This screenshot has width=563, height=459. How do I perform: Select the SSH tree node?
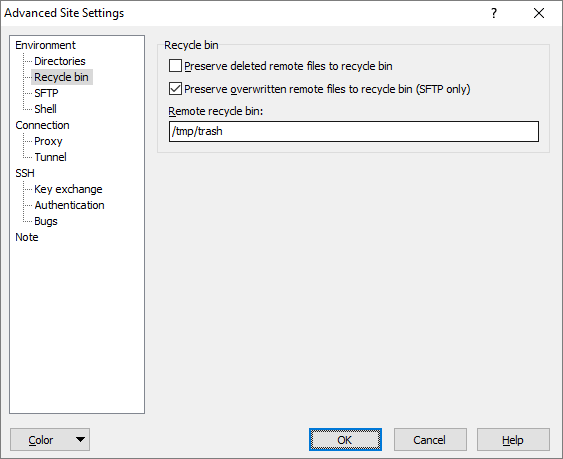click(x=25, y=173)
